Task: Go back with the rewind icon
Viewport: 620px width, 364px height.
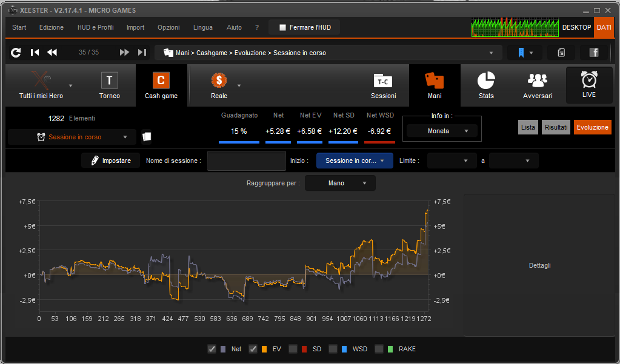Action: (x=52, y=52)
